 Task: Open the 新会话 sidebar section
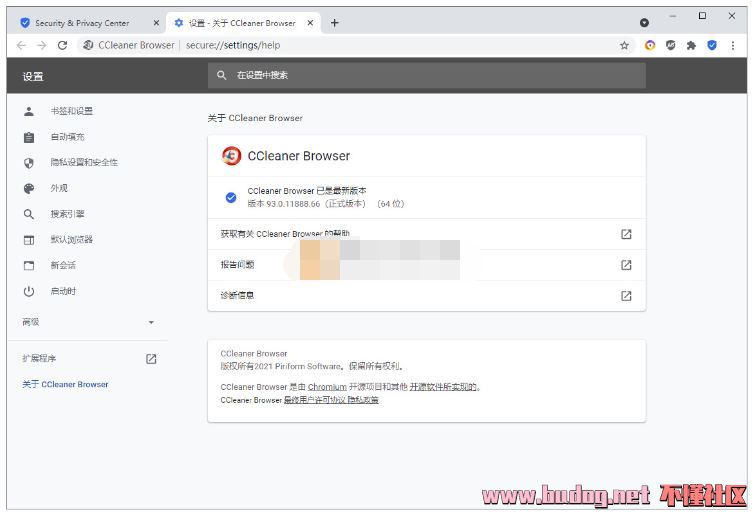click(63, 265)
